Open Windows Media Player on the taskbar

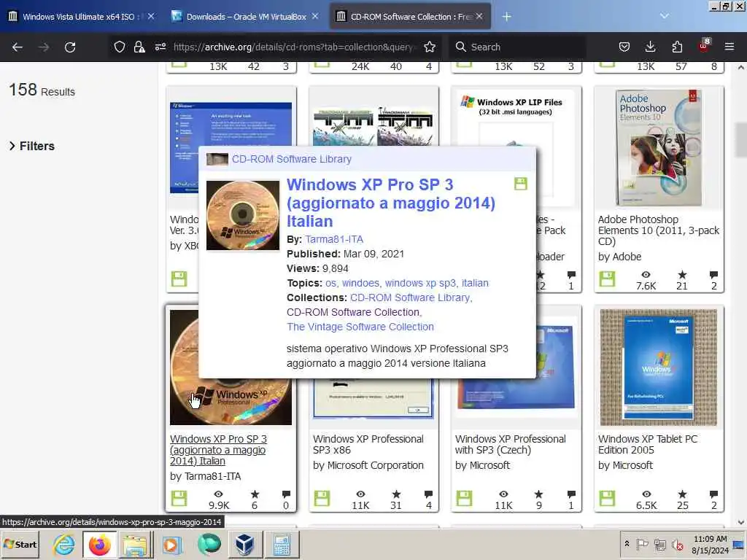[x=172, y=545]
